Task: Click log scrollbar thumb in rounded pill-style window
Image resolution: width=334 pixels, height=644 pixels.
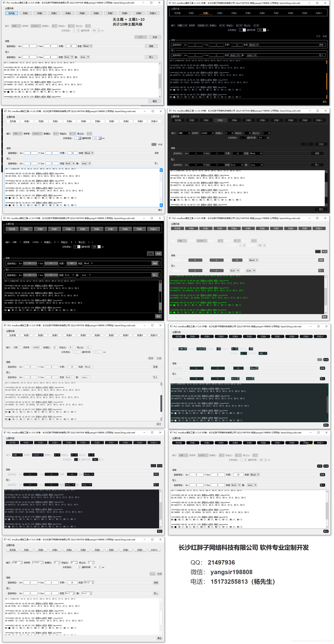Action: [161, 404]
